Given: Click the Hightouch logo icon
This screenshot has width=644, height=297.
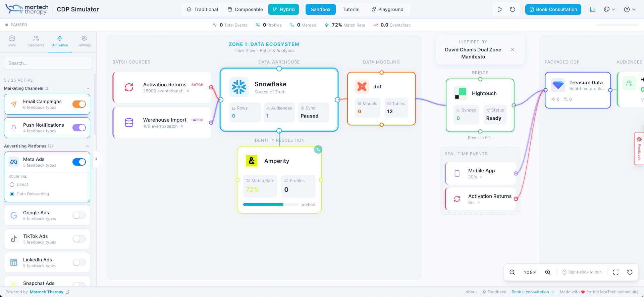Looking at the screenshot, I should tap(460, 93).
